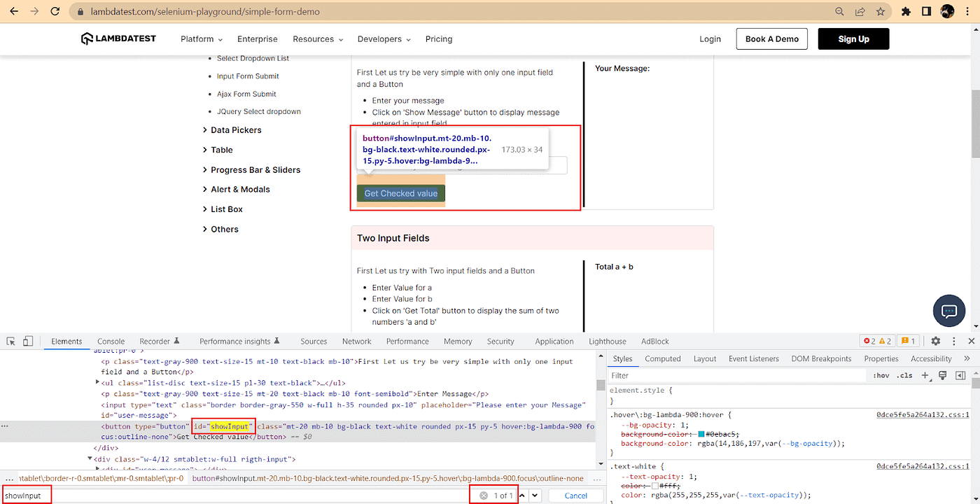Screen dimensions: 980x504
Task: Open DevTools settings gear
Action: point(936,341)
